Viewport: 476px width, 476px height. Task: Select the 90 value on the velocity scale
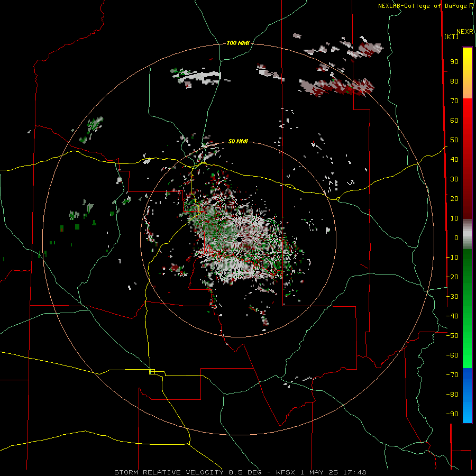point(454,62)
